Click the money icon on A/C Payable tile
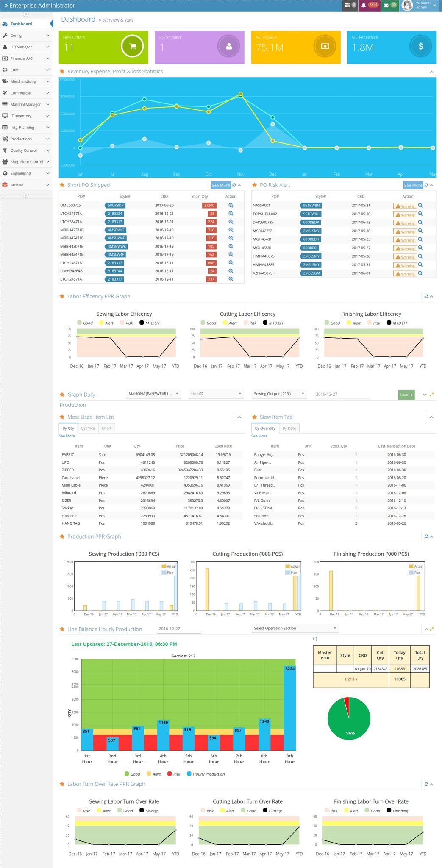Viewport: 442px width, 868px height. (325, 47)
